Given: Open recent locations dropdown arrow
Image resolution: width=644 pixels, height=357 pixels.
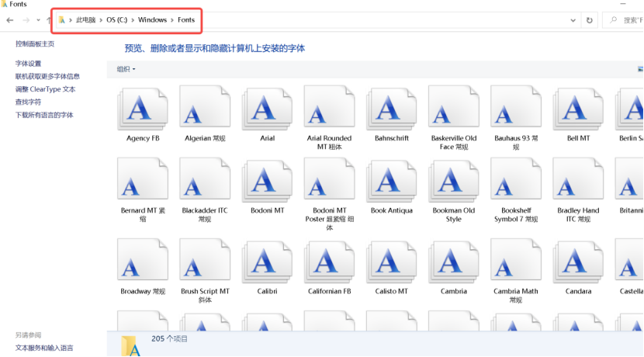Looking at the screenshot, I should click(x=38, y=19).
